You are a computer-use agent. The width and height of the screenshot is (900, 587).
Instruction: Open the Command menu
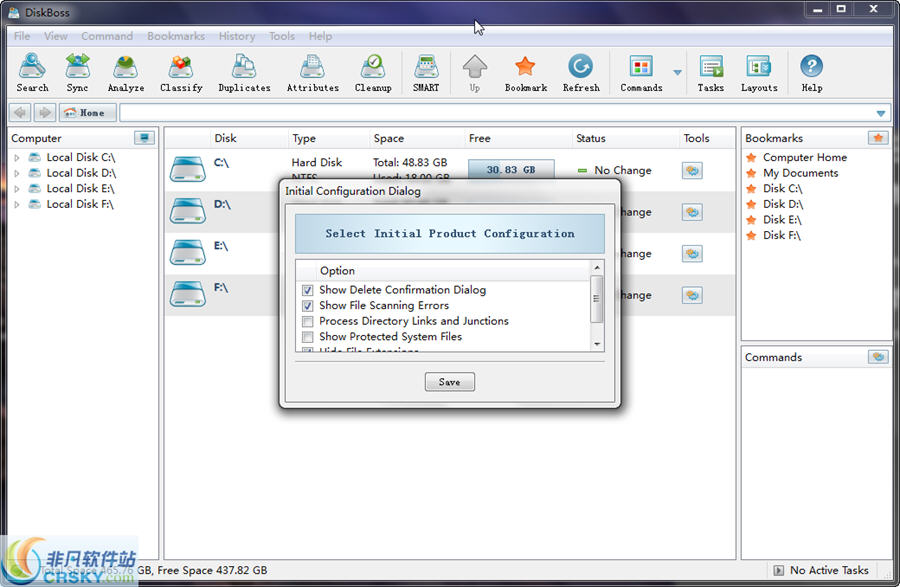(x=107, y=36)
